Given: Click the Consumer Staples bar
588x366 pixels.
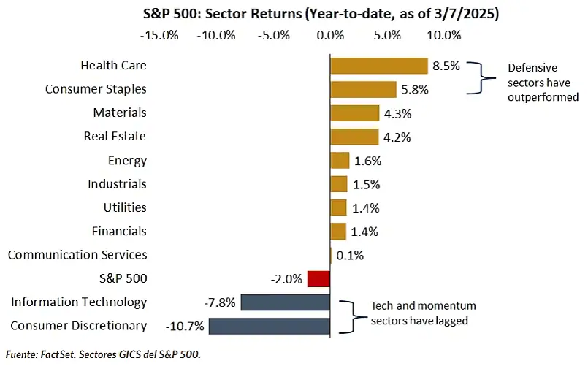Looking at the screenshot, I should [363, 89].
